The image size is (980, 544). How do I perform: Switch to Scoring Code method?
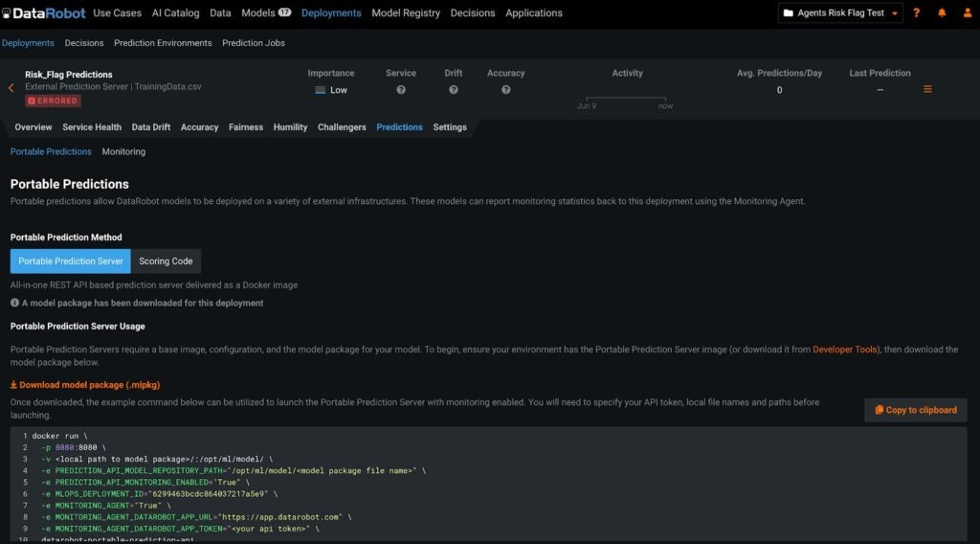click(x=166, y=261)
